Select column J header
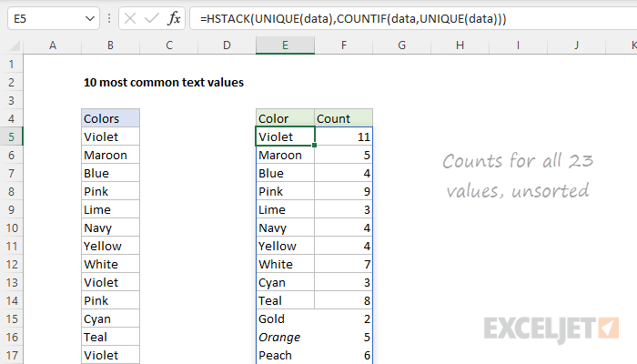637x364 pixels. [578, 45]
